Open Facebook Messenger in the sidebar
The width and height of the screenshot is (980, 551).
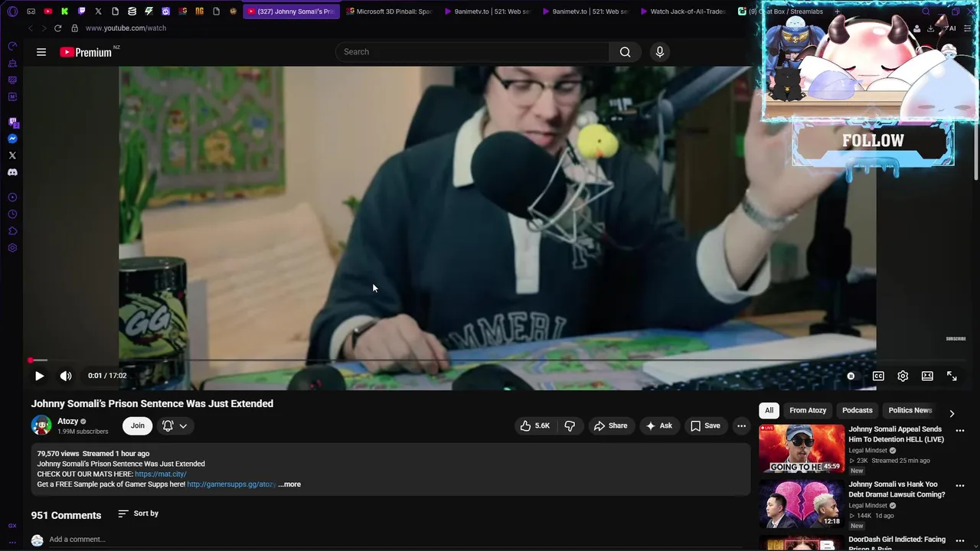[x=12, y=139]
